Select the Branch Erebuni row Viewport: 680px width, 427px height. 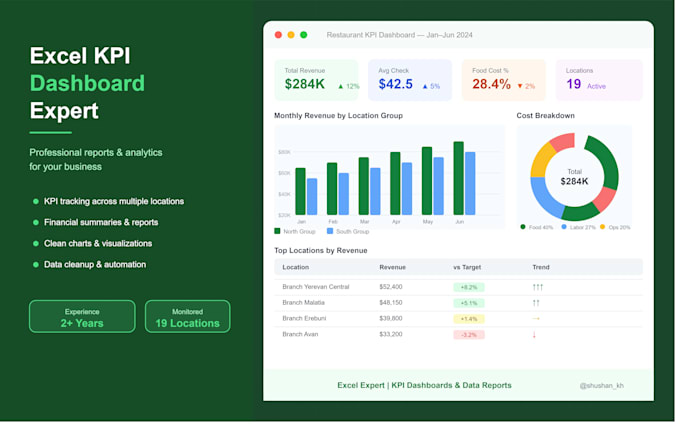458,319
